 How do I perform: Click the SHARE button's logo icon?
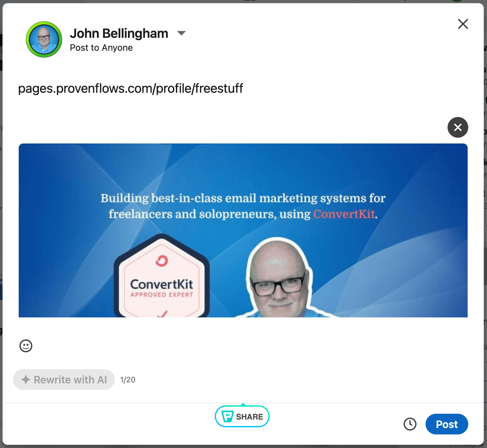coord(228,416)
